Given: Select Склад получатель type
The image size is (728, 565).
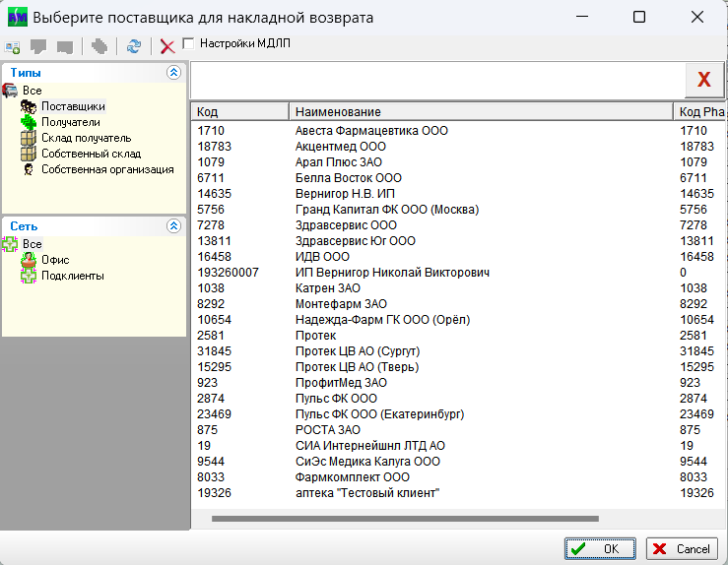Looking at the screenshot, I should (x=87, y=138).
